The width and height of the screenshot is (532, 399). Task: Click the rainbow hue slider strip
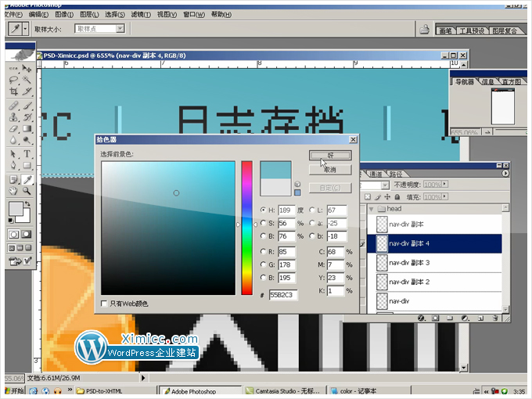(x=246, y=228)
